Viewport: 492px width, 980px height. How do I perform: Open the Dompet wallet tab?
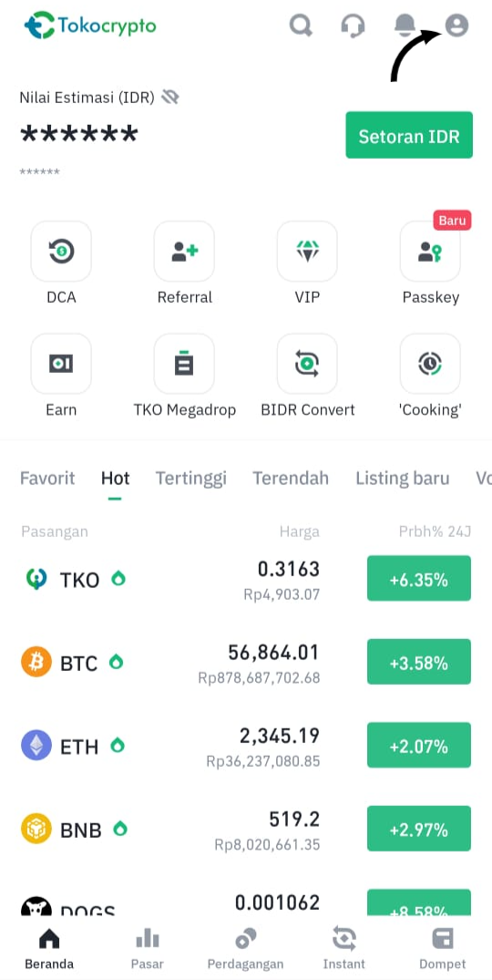443,948
